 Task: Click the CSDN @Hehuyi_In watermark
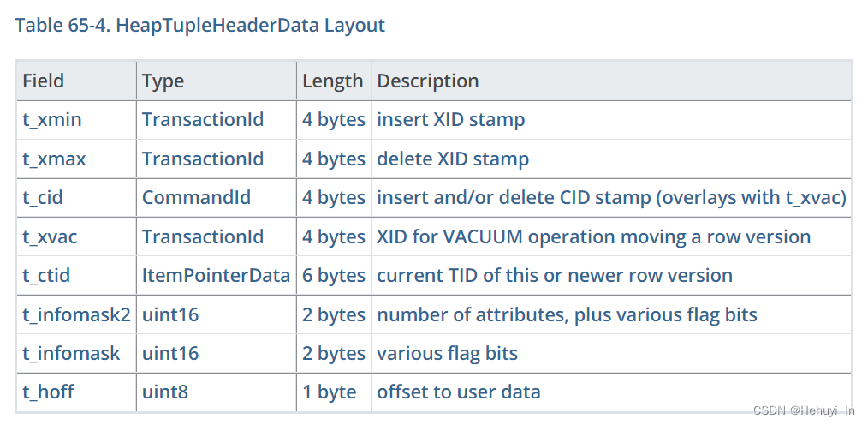pyautogui.click(x=804, y=410)
